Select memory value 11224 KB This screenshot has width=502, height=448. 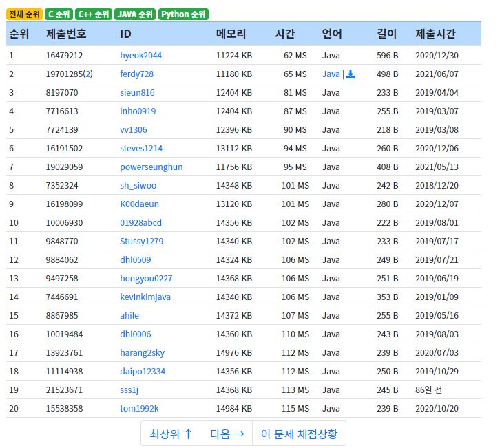pos(234,56)
